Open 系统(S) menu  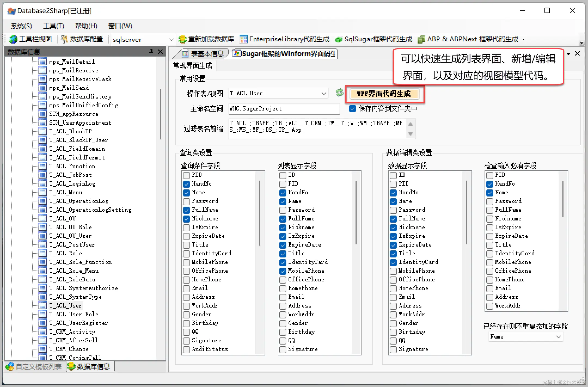(22, 26)
